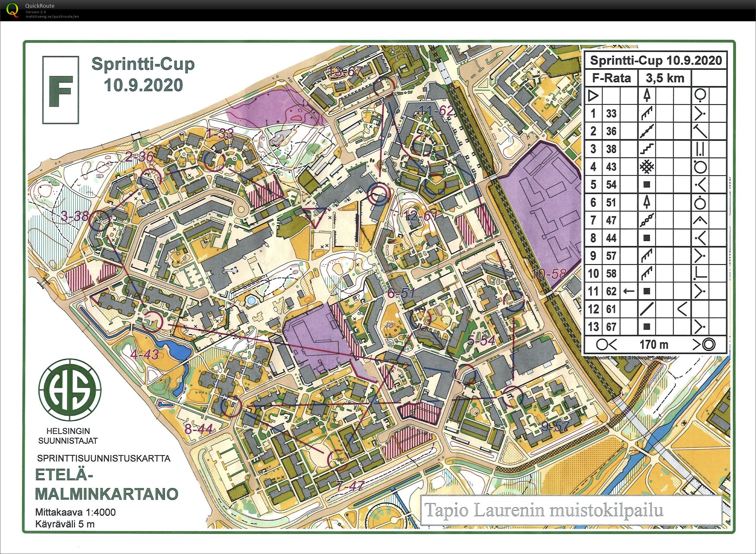Click the building square in table row 5
Viewport: 756px width, 554px height.
[x=647, y=185]
